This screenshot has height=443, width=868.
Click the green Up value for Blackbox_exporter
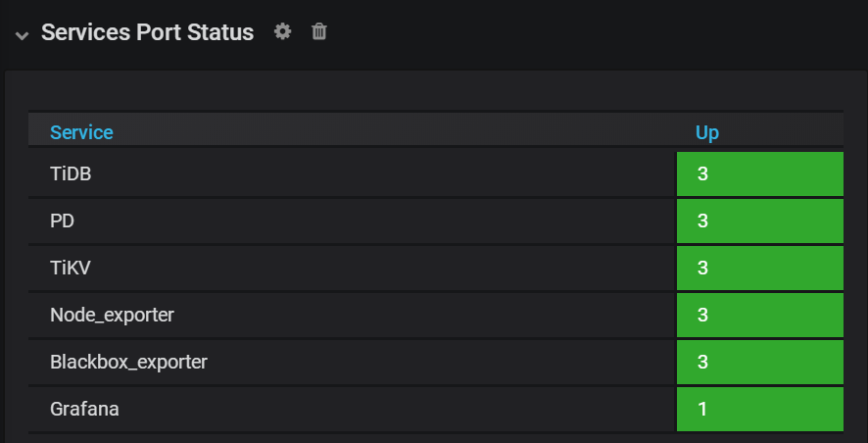coord(759,363)
